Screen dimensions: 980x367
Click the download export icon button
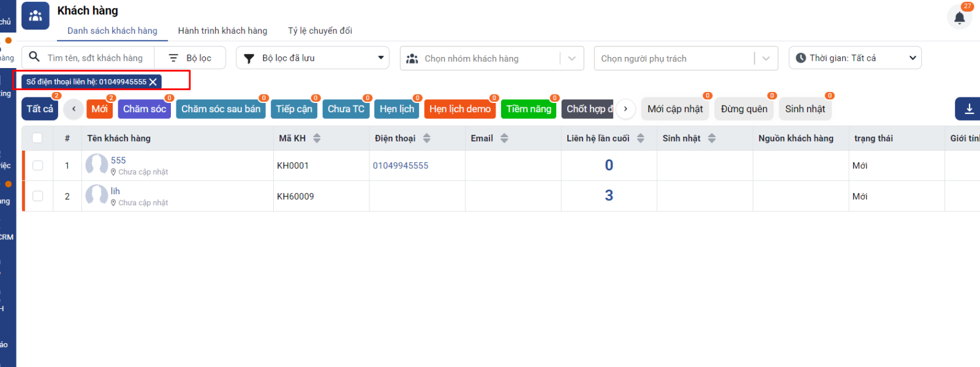point(969,109)
